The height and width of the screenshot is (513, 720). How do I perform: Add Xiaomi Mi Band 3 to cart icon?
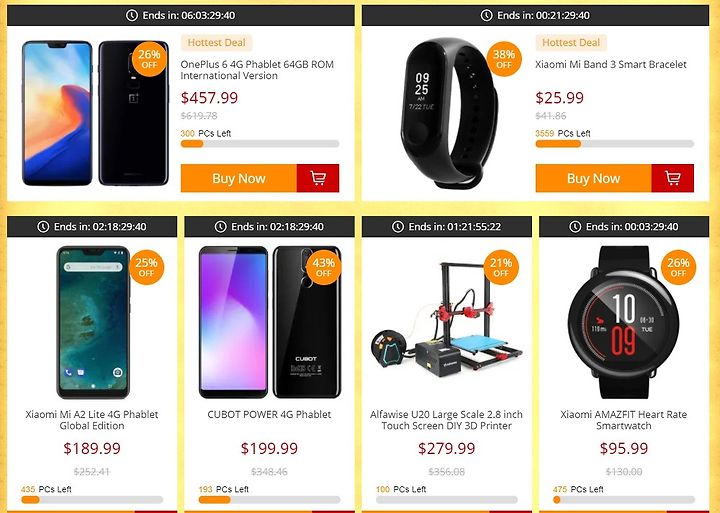coord(673,178)
